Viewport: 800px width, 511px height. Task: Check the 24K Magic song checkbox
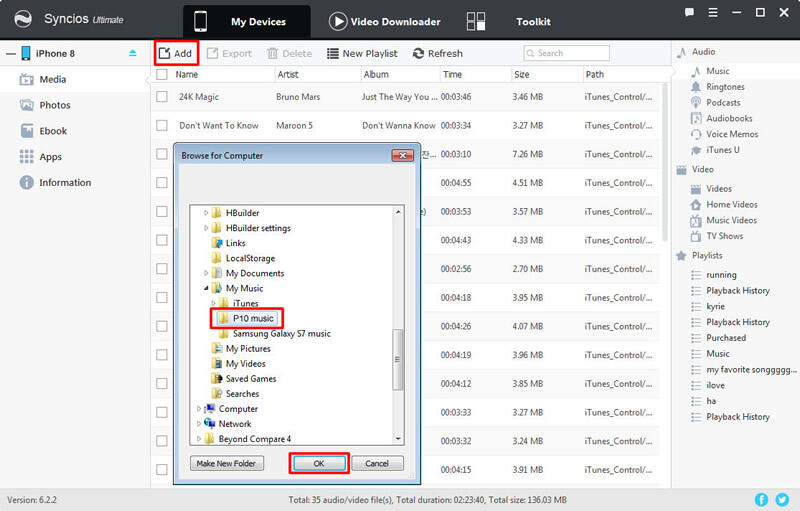(162, 97)
